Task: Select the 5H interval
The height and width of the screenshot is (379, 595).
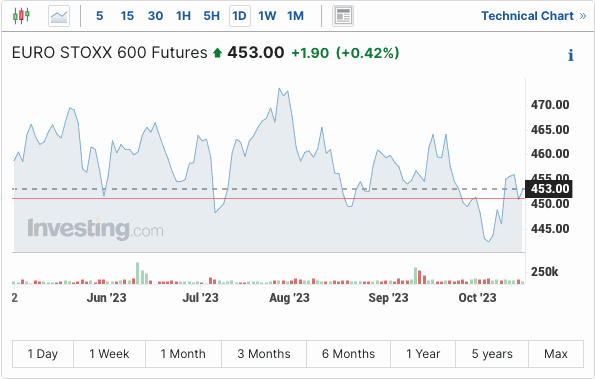Action: (211, 16)
